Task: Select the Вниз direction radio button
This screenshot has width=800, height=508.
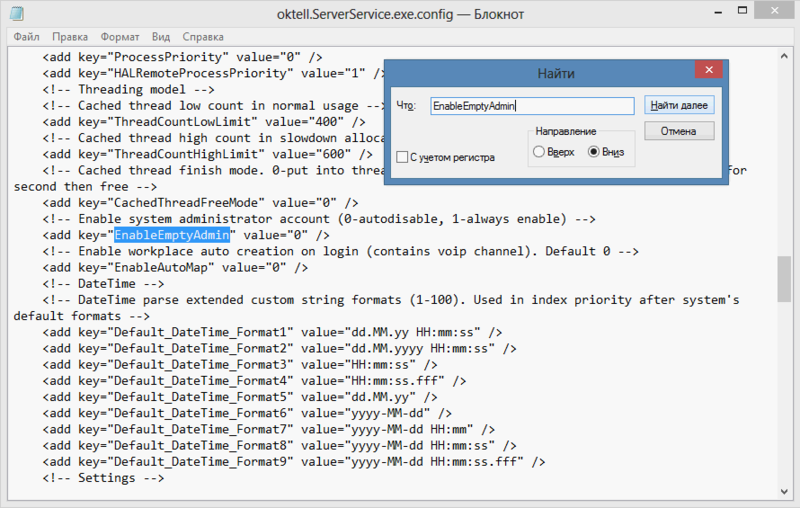Action: point(593,152)
